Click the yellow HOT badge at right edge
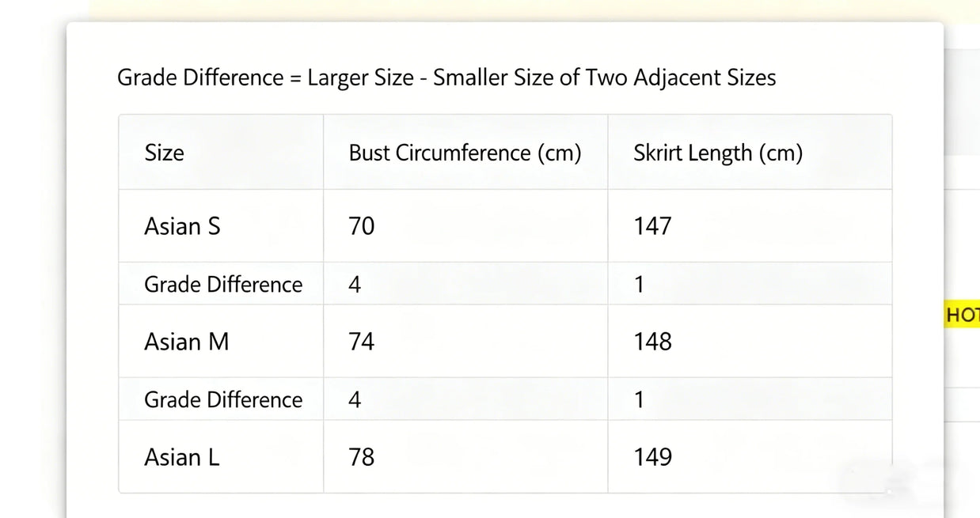This screenshot has height=518, width=980. (x=962, y=315)
